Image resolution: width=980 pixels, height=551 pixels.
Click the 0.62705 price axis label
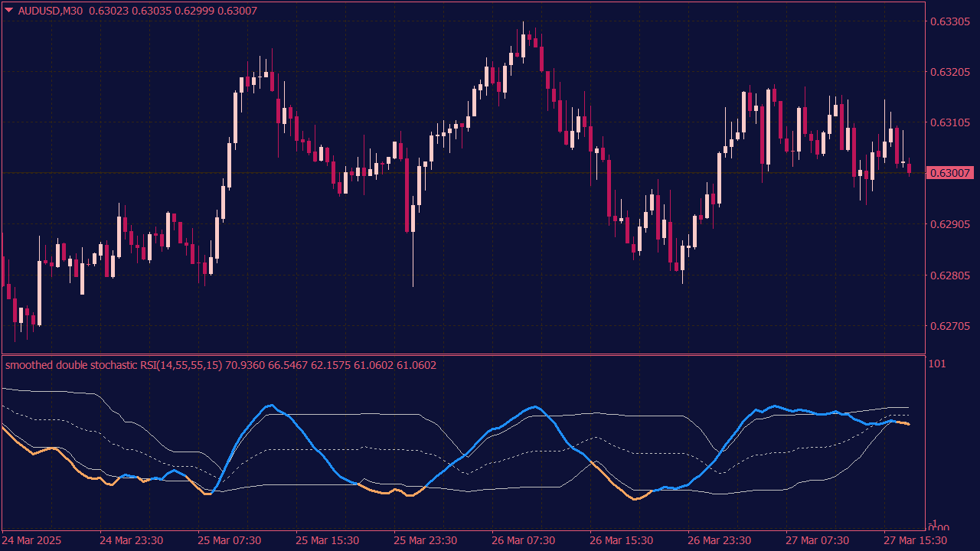(x=949, y=326)
